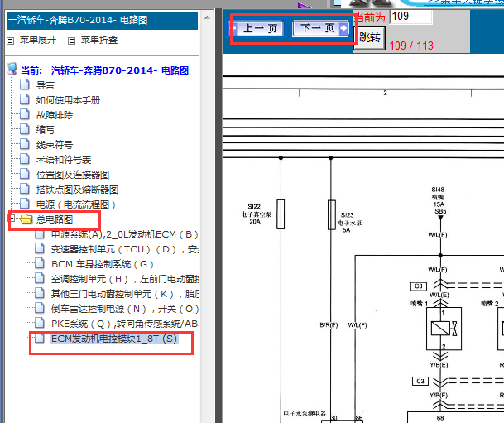Click the SI22 电子真空泵 20A fuse label
504x423 pixels.
click(x=257, y=214)
